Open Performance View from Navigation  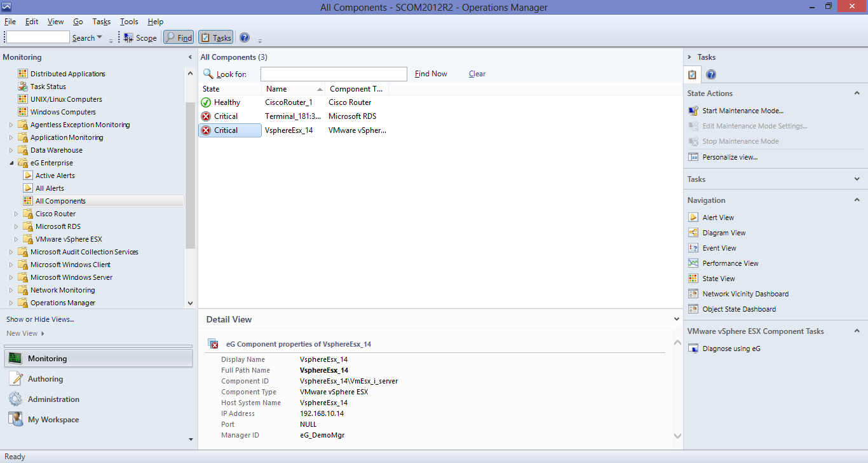click(x=730, y=263)
